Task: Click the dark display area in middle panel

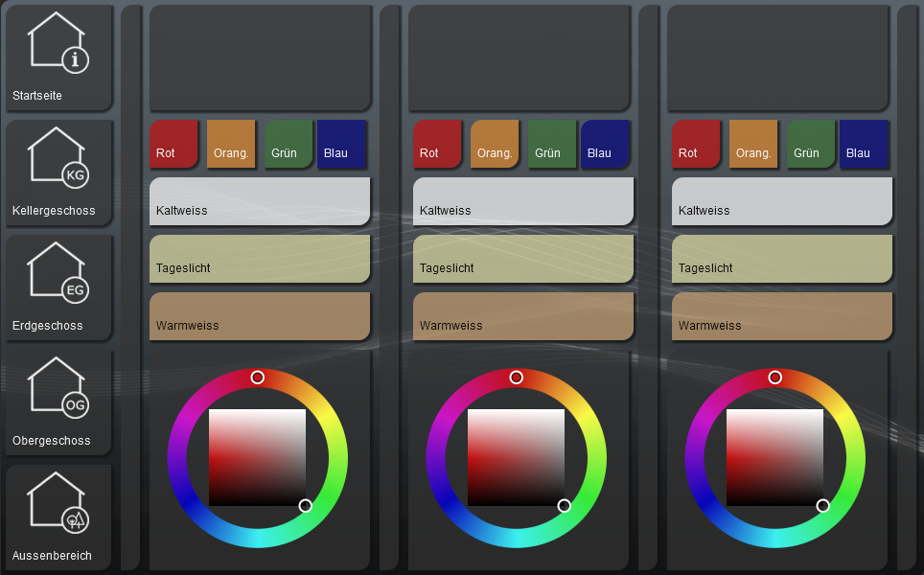Action: tap(519, 58)
